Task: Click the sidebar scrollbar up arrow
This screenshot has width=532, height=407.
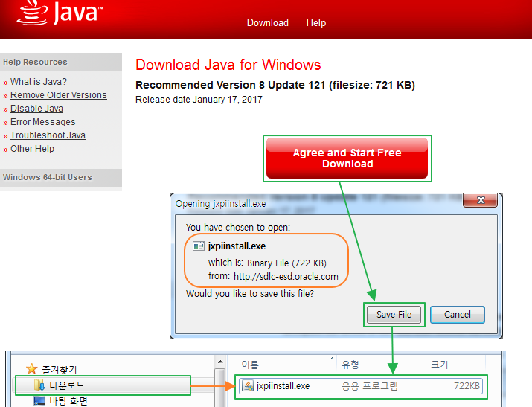Action: 220,362
